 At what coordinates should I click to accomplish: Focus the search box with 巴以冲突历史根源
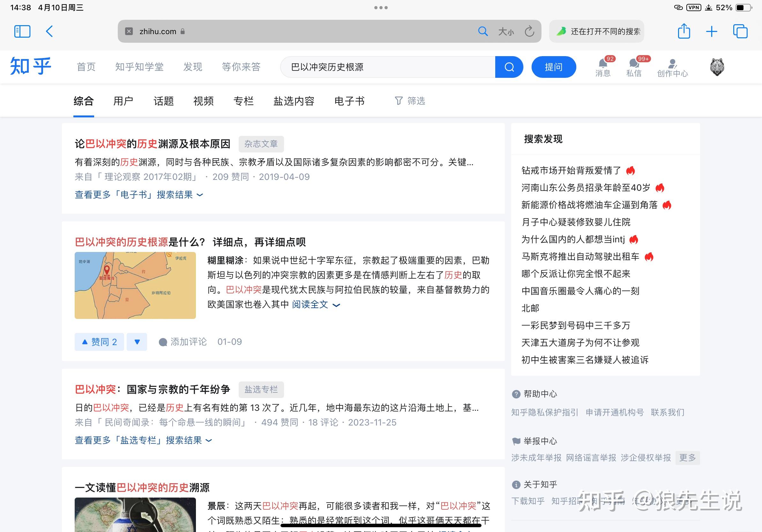coord(388,67)
